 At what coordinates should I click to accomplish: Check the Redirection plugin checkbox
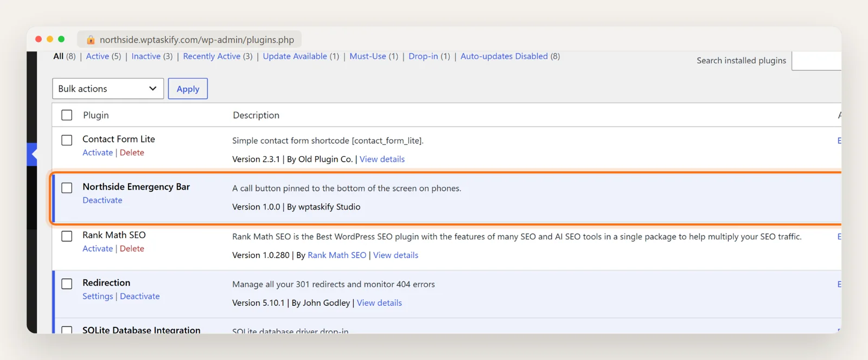tap(67, 284)
